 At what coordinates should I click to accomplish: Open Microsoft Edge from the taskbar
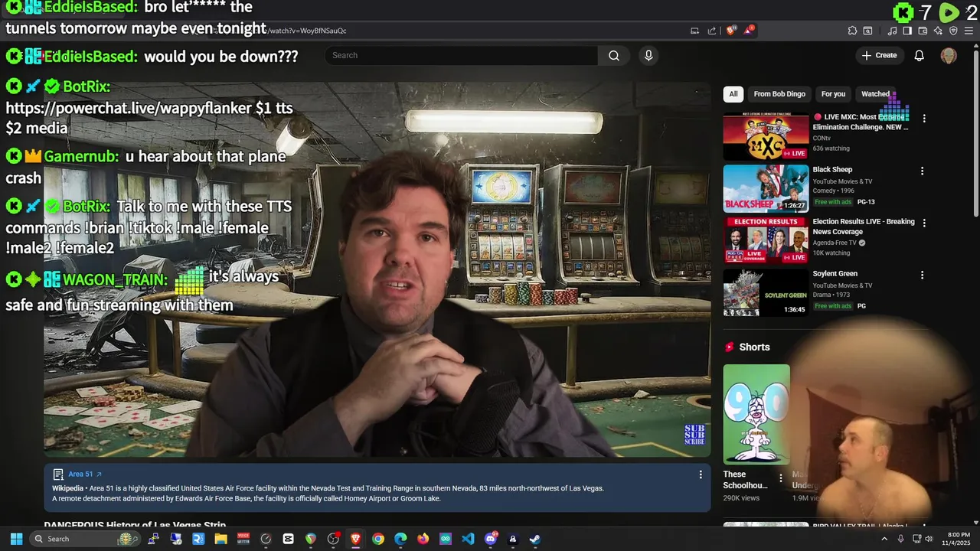coord(400,539)
